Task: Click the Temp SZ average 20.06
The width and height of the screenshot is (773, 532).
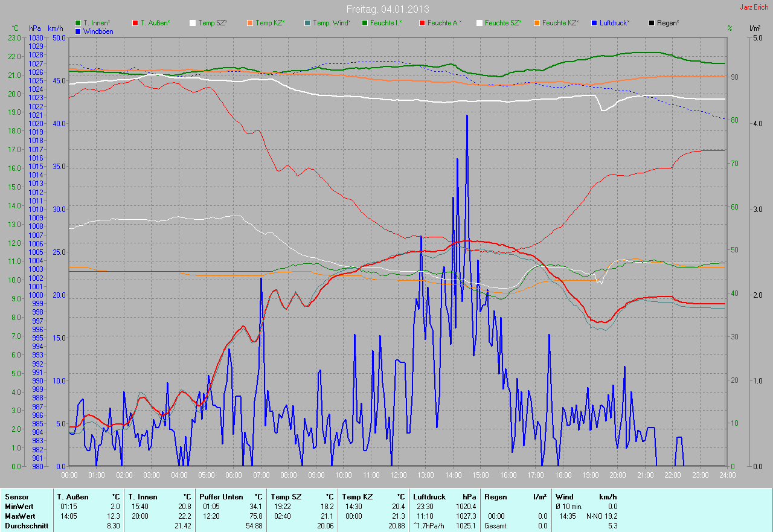Action: (326, 526)
